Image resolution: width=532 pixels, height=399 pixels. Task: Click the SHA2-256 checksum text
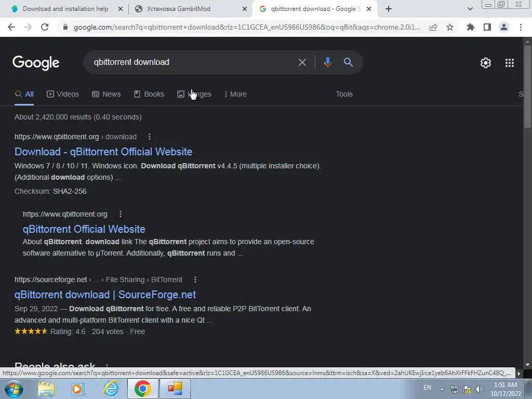click(x=70, y=191)
